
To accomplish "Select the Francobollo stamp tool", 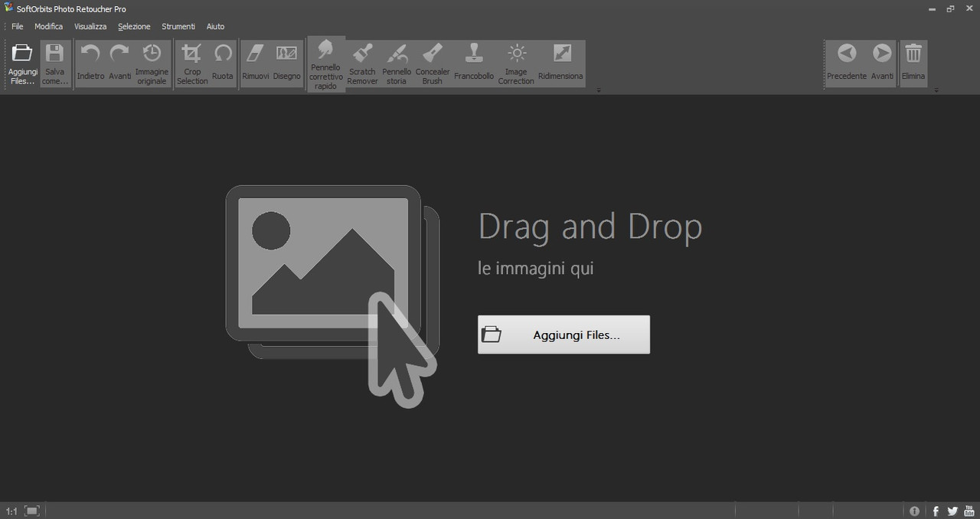I will (x=474, y=64).
